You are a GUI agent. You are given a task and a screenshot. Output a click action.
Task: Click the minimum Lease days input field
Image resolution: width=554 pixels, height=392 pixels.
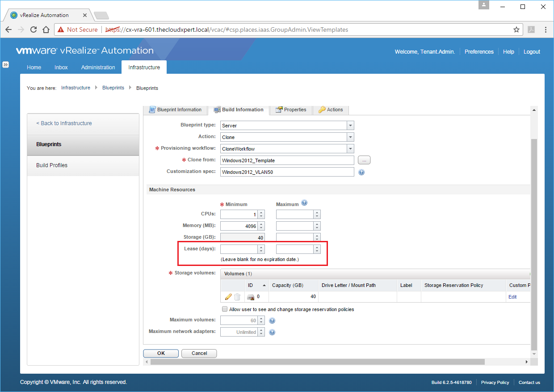[239, 249]
